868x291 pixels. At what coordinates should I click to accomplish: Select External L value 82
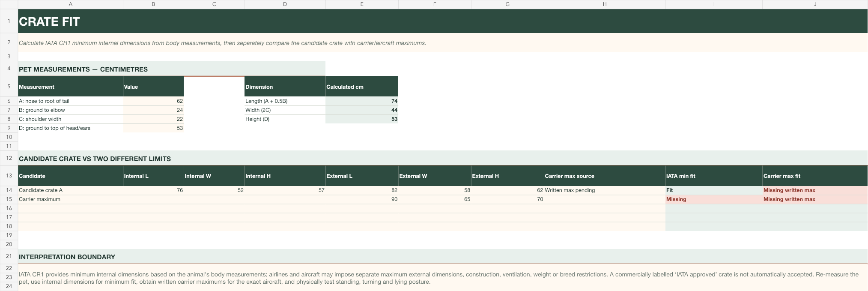[x=362, y=190]
